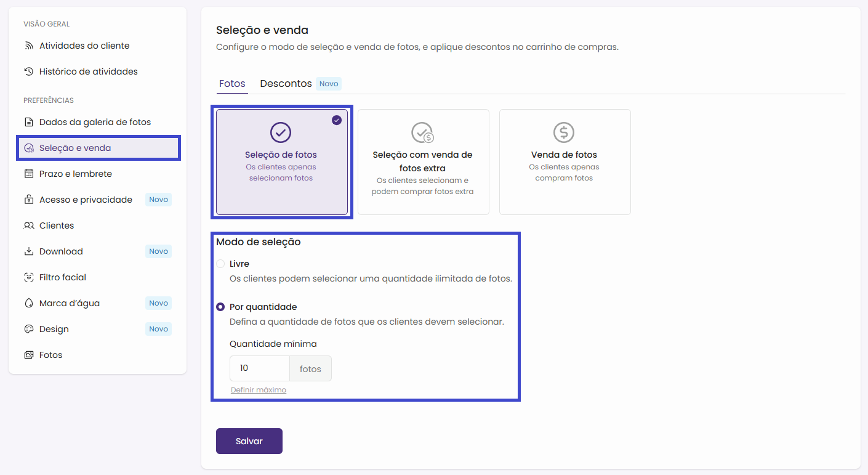Click the Quantidade mínima input field
Image resolution: width=868 pixels, height=475 pixels.
point(259,368)
